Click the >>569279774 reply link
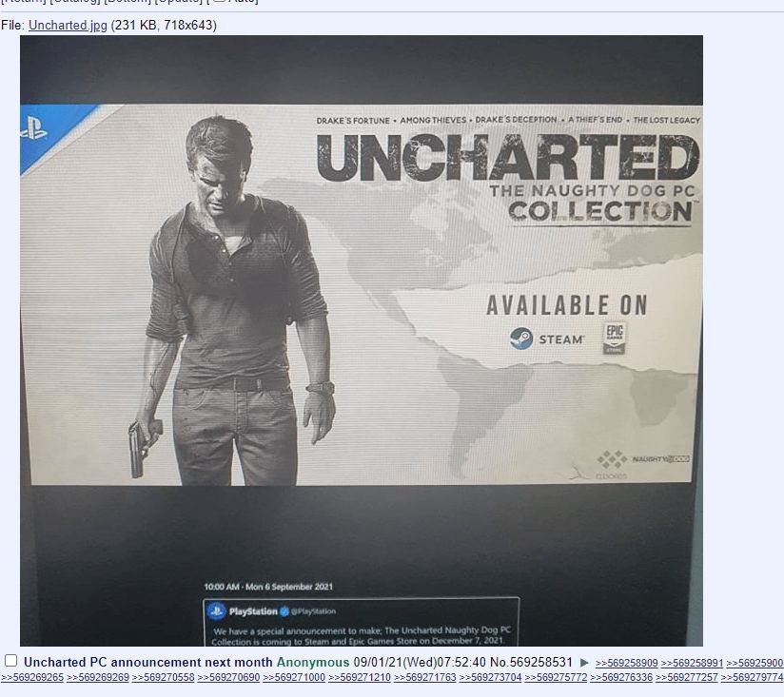Screen dimensions: 784x697 click(x=752, y=678)
